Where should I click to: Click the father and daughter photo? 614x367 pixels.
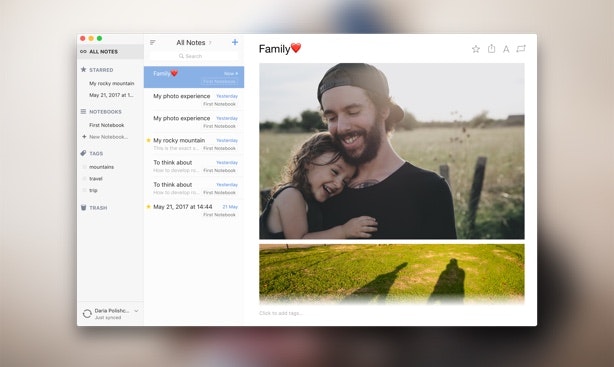tap(392, 151)
